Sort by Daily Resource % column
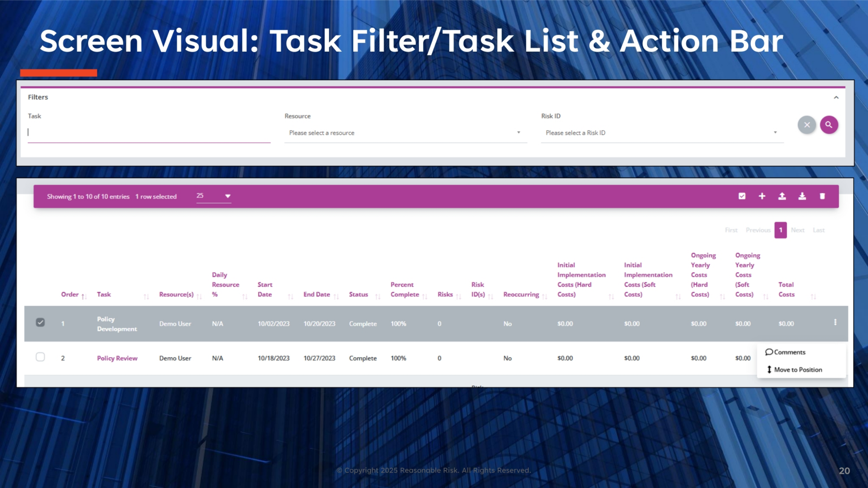 (245, 297)
